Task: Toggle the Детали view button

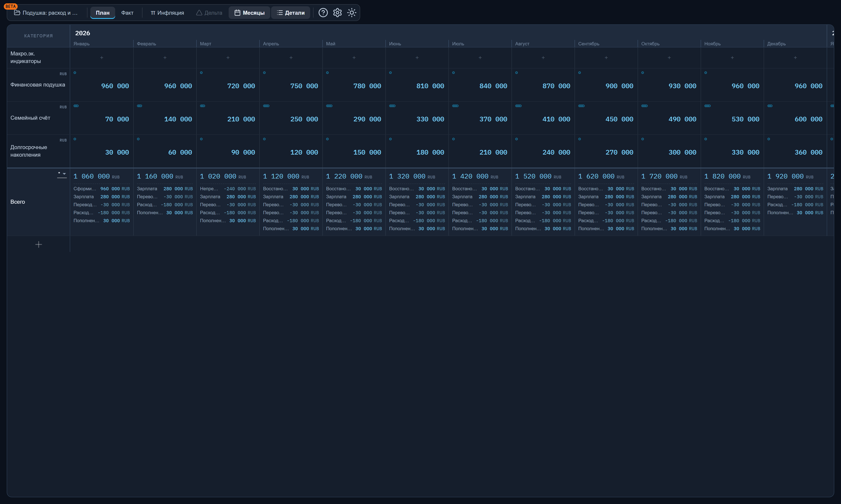Action: point(291,13)
